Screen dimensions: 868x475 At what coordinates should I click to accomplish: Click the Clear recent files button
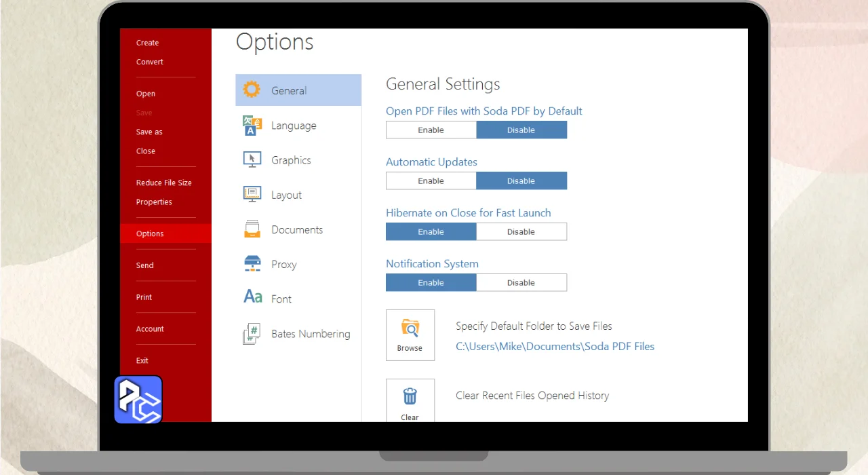tap(410, 400)
